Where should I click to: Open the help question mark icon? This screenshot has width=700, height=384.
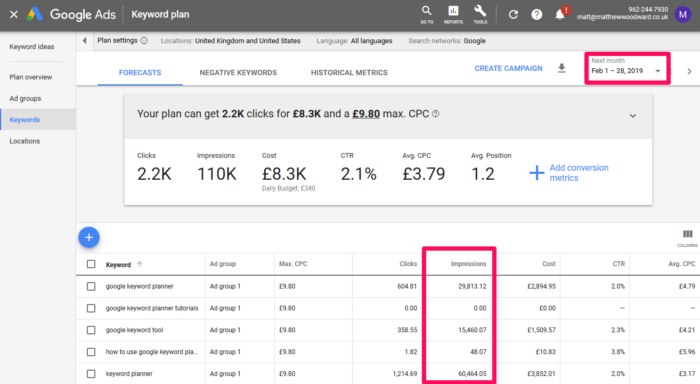(537, 15)
